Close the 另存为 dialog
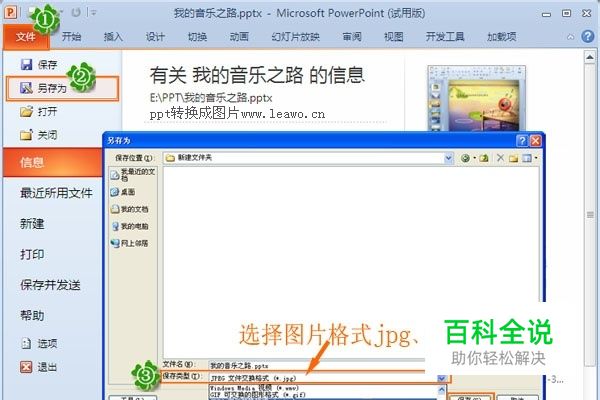The image size is (600, 400). 535,141
